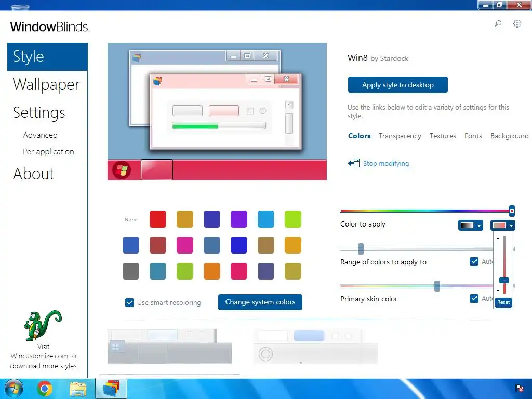Pick the purple color swatch

[x=239, y=219]
